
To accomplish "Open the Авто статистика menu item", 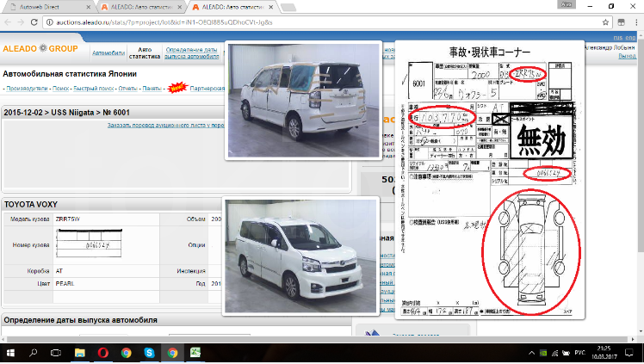I will (145, 53).
